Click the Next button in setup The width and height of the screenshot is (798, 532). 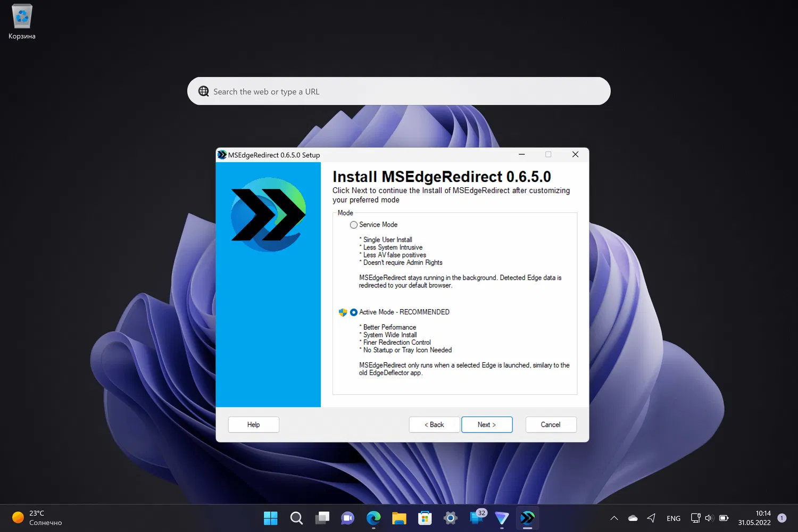pyautogui.click(x=487, y=425)
